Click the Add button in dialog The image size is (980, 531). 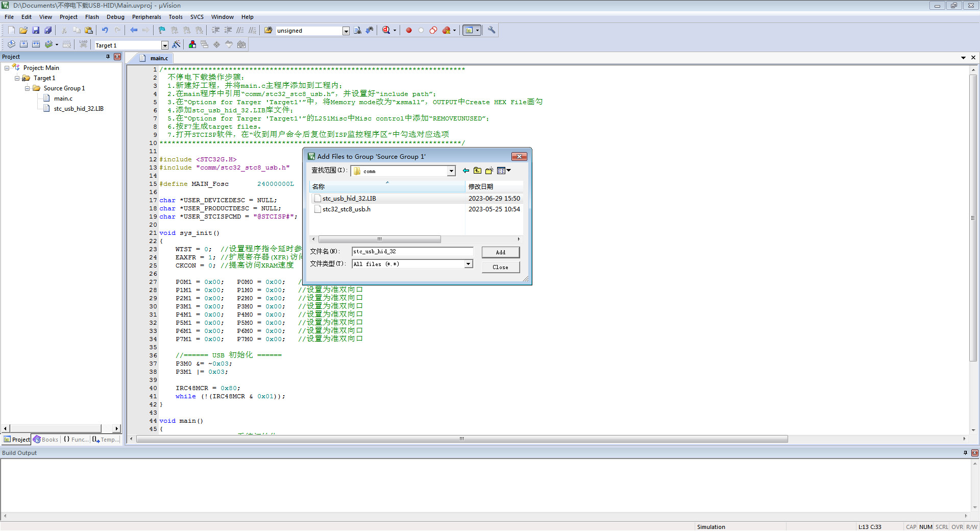coord(501,252)
